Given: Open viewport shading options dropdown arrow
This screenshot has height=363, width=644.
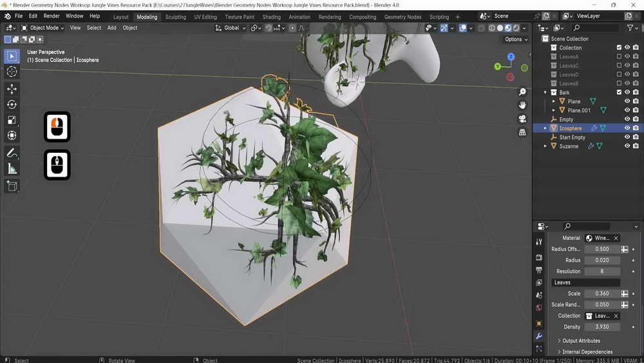Looking at the screenshot, I should point(524,28).
